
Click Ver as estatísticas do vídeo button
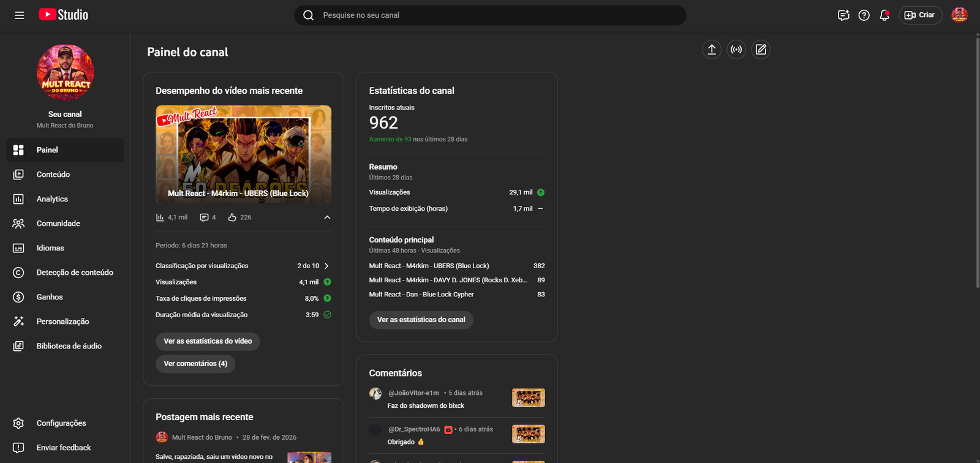(208, 341)
